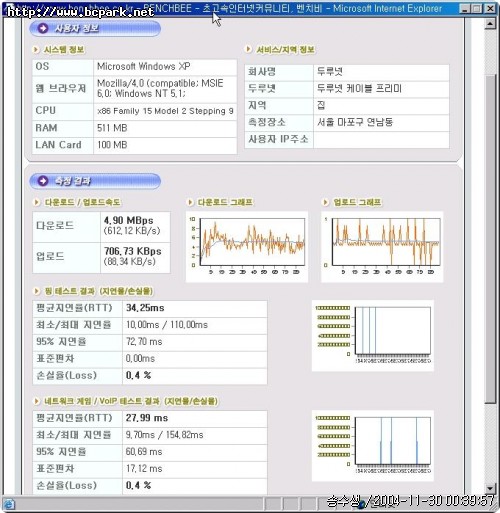Viewport: 500px width, 513px height.
Task: Click the 측정 결과 section header button
Action: point(95,181)
